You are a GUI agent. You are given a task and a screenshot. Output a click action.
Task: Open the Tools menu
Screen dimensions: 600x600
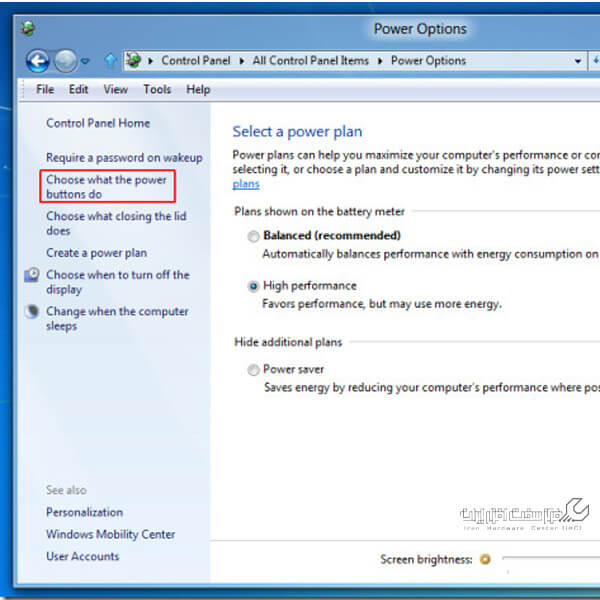coord(157,90)
